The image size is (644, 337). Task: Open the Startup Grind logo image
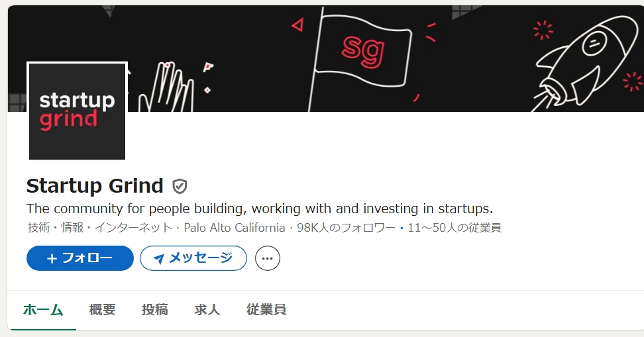pos(77,111)
